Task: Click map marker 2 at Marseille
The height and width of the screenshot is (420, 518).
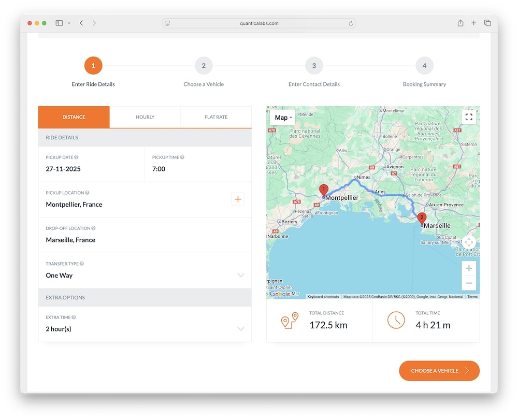Action: pyautogui.click(x=422, y=219)
